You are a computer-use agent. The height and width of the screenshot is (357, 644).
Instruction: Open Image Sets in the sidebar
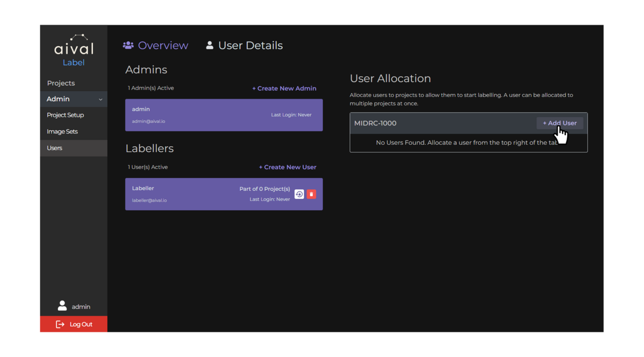62,131
